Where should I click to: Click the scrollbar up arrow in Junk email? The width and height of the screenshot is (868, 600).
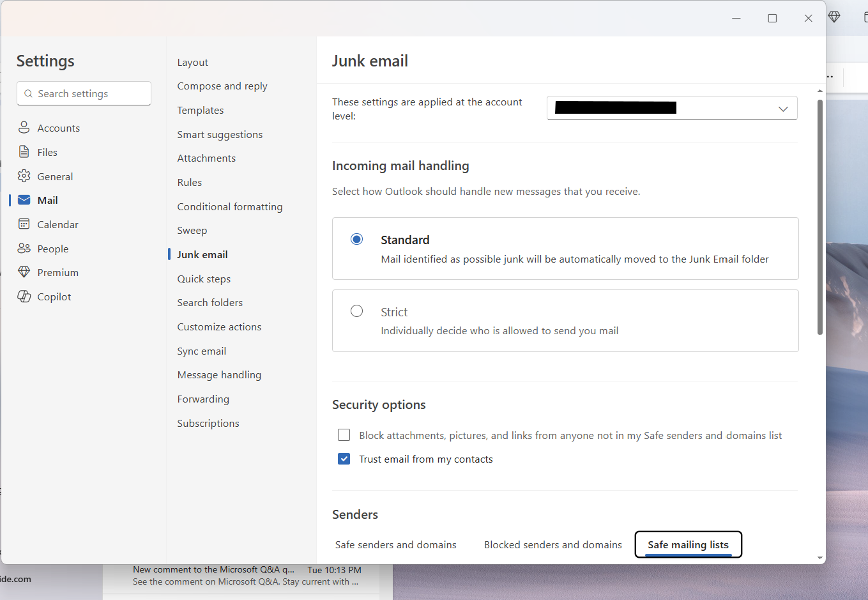click(x=820, y=91)
